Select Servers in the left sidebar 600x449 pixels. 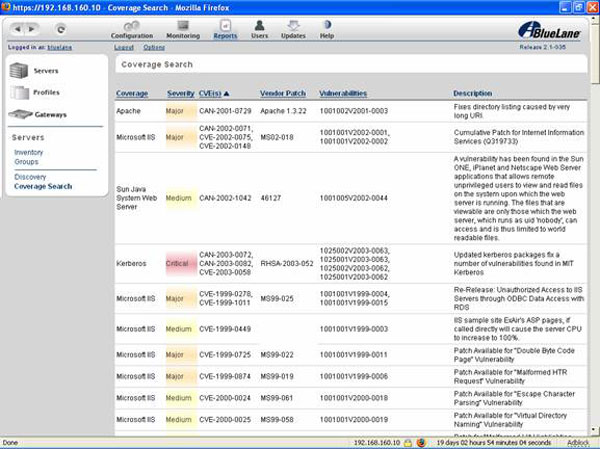click(45, 72)
